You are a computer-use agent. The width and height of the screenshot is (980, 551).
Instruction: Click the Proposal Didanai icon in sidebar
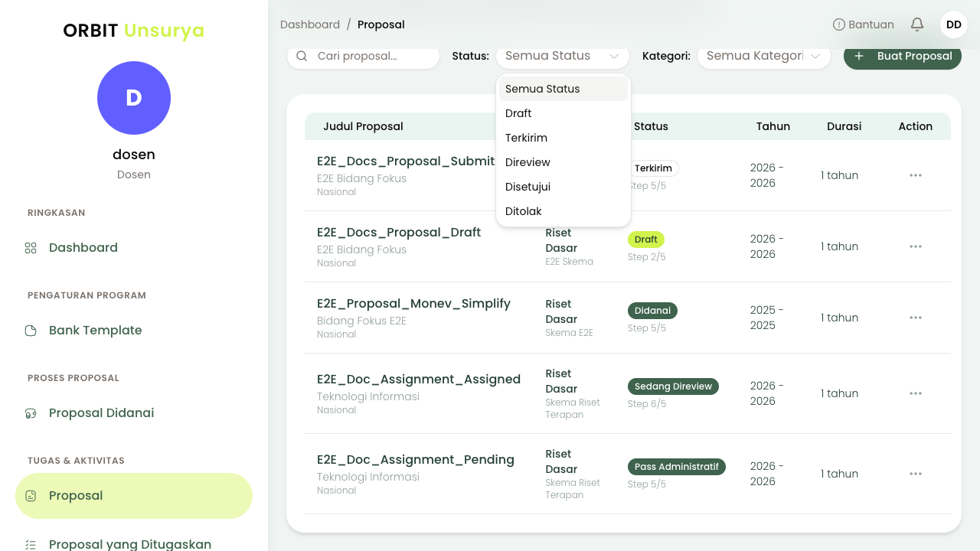(31, 413)
